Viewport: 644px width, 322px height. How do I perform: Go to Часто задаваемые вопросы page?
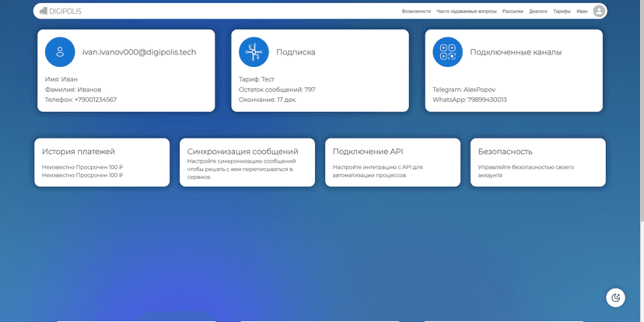(467, 12)
